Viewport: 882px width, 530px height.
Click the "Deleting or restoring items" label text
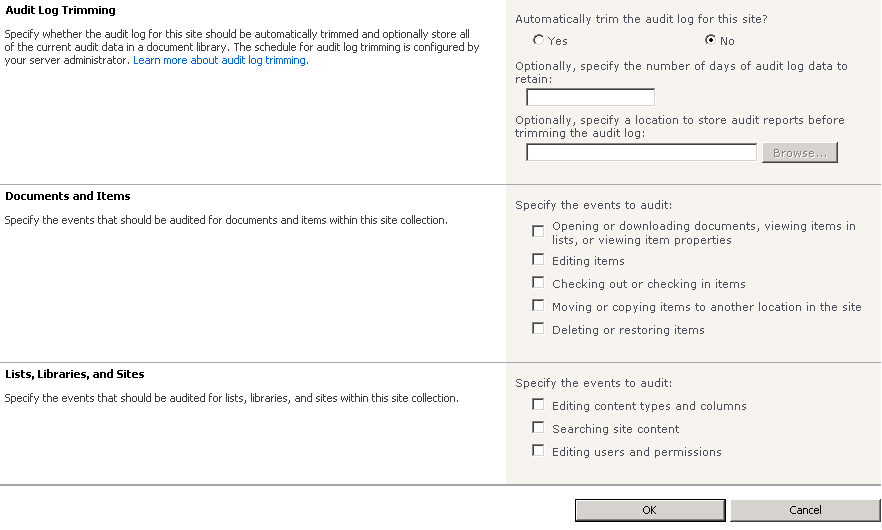(x=628, y=330)
